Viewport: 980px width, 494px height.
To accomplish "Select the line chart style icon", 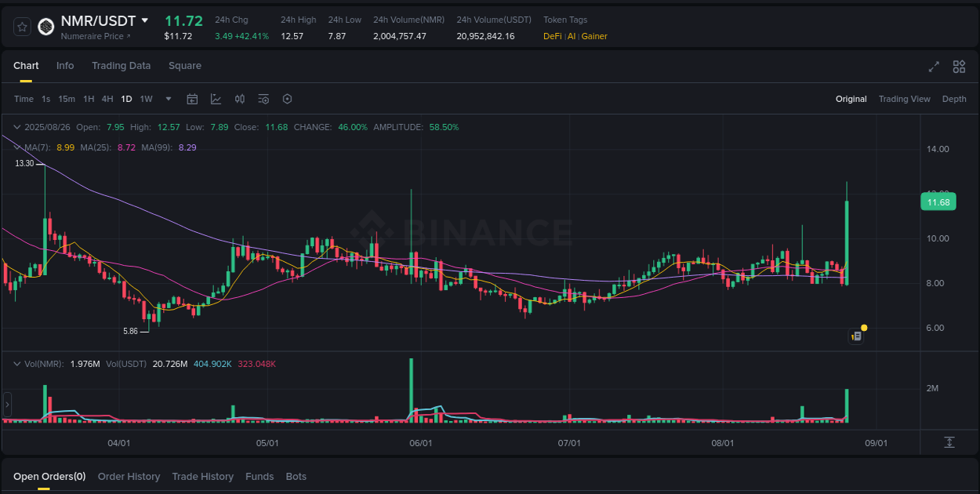I will point(216,99).
